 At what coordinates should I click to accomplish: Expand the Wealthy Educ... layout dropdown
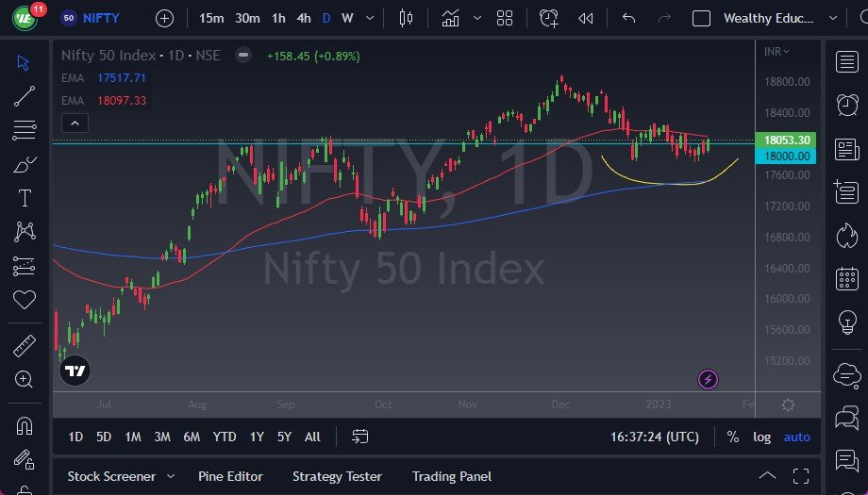point(832,18)
